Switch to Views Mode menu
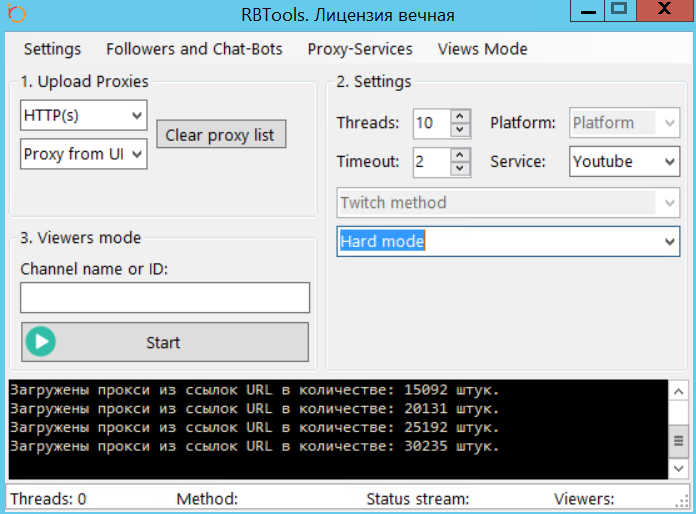Image resolution: width=696 pixels, height=514 pixels. (482, 49)
